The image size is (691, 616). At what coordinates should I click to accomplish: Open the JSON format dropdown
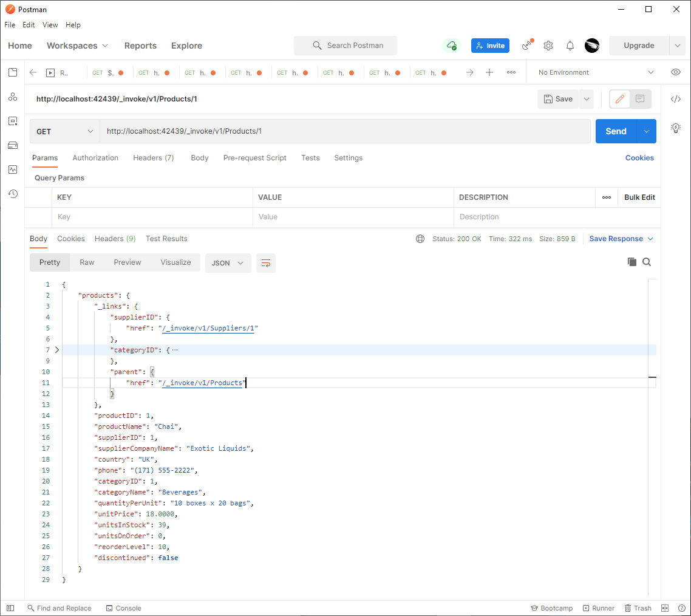(228, 262)
